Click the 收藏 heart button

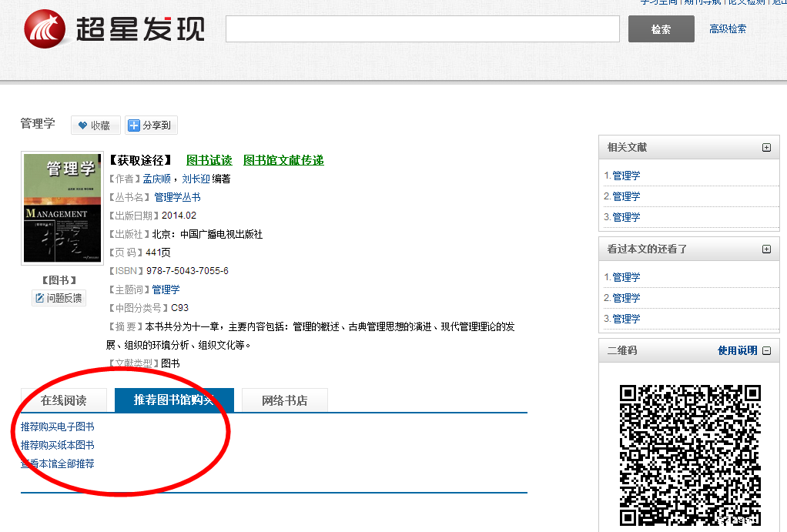(95, 125)
